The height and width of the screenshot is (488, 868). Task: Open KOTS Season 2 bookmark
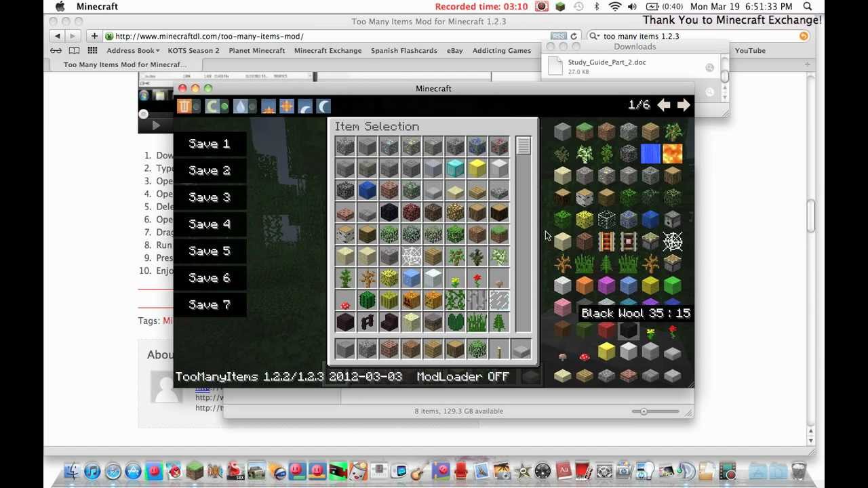193,50
